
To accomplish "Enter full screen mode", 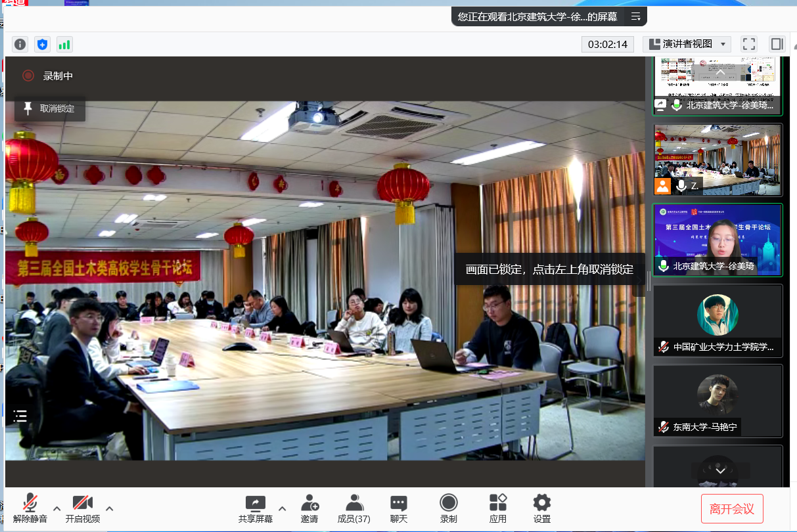I will [x=748, y=44].
